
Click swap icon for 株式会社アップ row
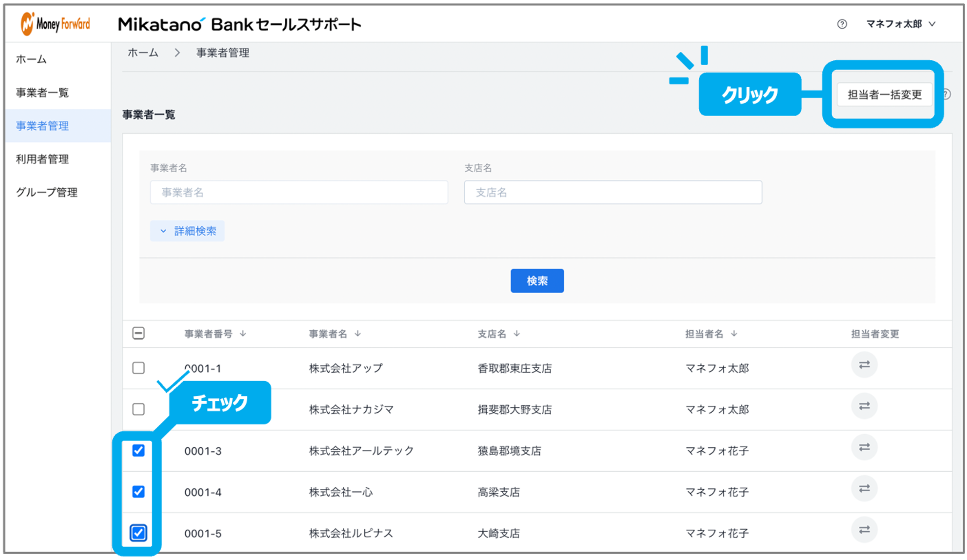tap(864, 365)
